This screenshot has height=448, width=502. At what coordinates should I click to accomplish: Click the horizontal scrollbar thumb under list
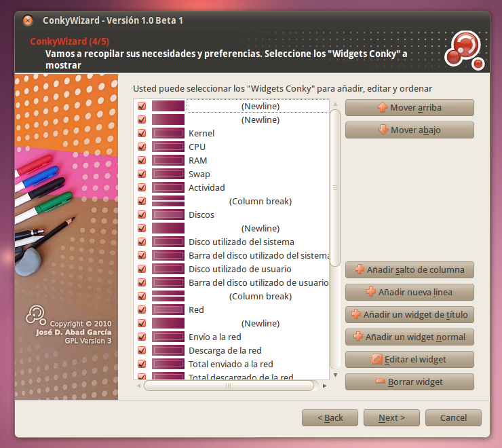pos(229,386)
